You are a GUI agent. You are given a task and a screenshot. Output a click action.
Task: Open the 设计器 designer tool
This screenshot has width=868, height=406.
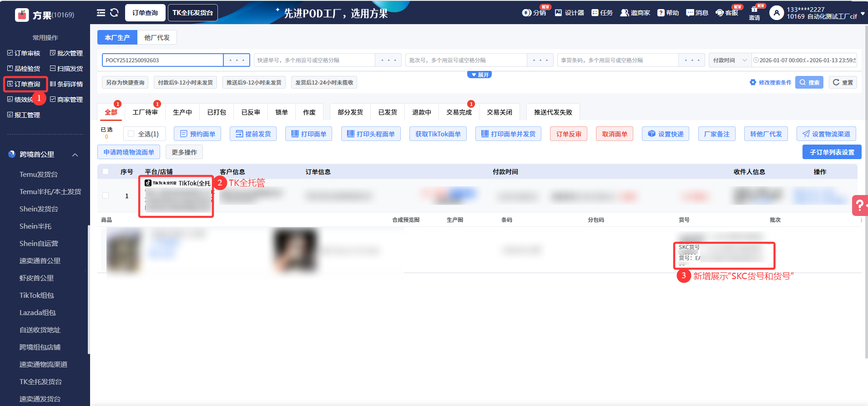[x=569, y=13]
